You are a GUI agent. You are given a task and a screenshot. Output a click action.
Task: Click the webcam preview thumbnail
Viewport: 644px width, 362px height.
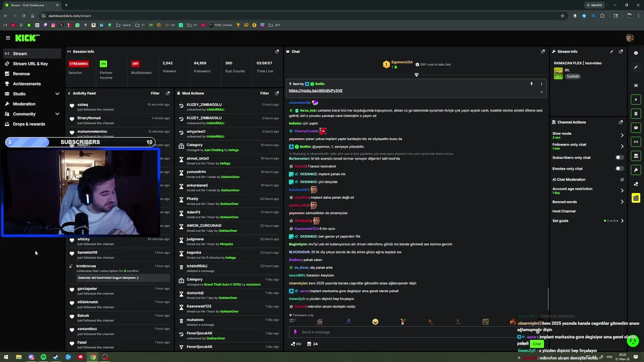click(80, 193)
